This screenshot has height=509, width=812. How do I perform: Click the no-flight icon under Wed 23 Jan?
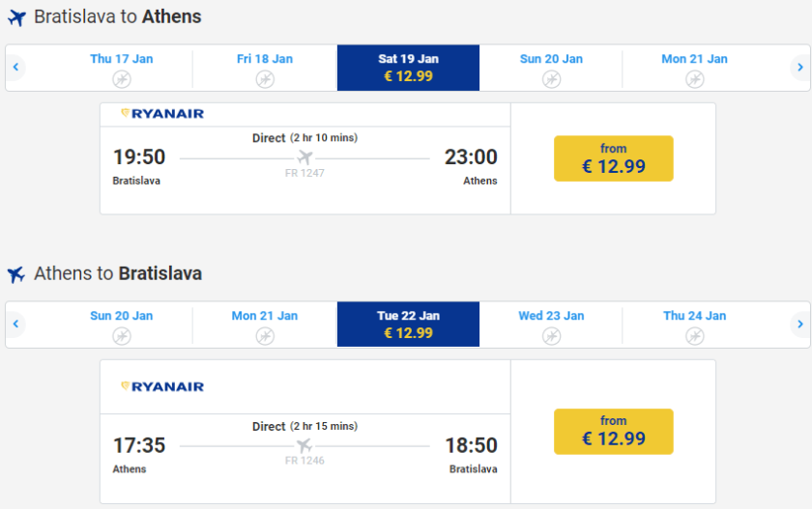click(x=551, y=336)
